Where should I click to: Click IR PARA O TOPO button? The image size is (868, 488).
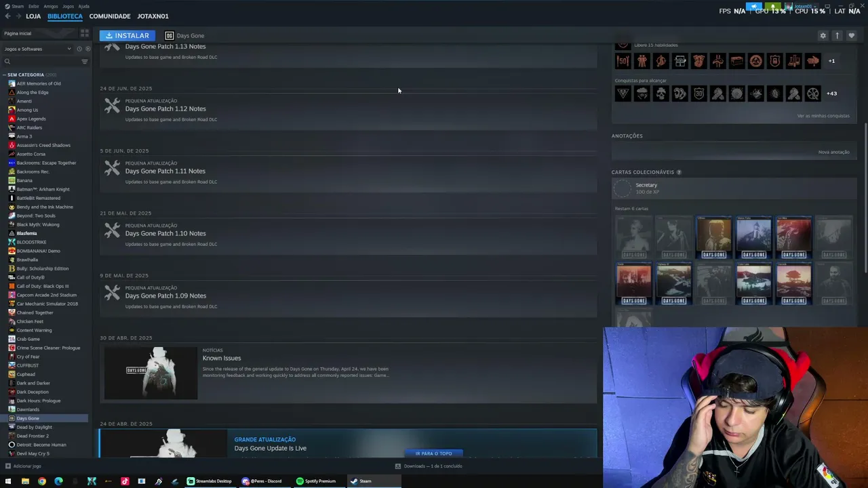(x=434, y=453)
